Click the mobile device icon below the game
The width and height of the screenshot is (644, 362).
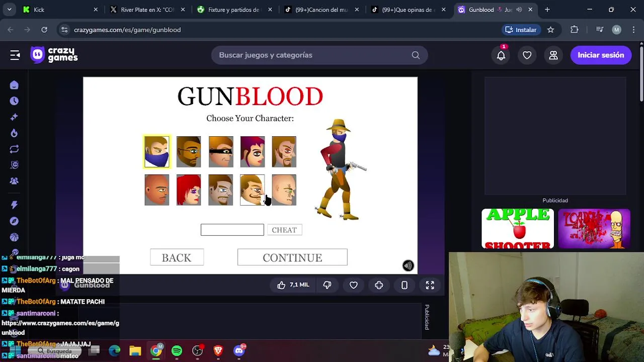tap(405, 285)
